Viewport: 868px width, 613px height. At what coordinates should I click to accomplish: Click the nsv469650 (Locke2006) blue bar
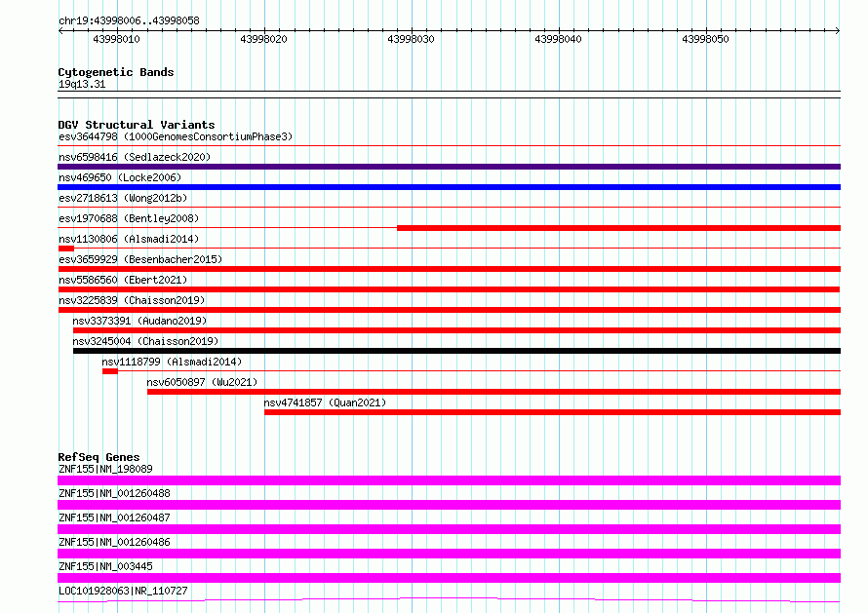pos(449,187)
